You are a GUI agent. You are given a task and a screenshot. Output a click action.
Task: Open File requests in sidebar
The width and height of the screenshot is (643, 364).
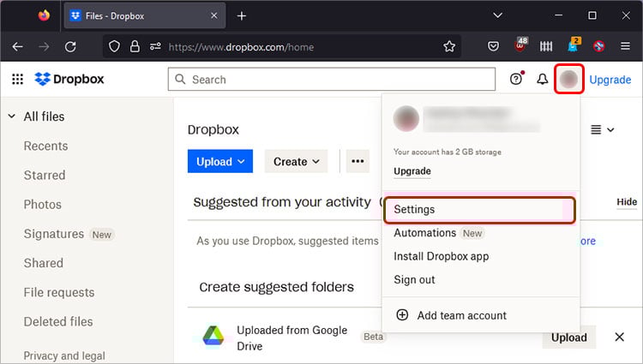pos(59,292)
